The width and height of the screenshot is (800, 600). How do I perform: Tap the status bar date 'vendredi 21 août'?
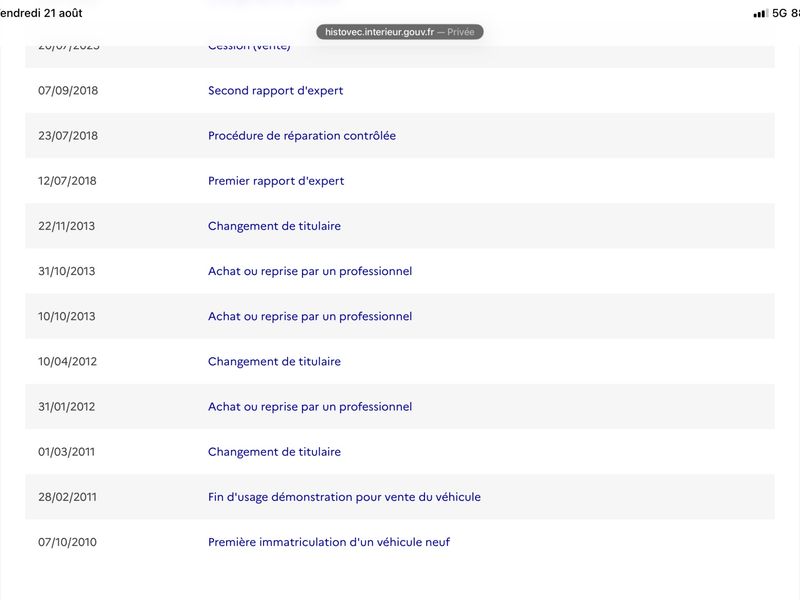(x=41, y=13)
